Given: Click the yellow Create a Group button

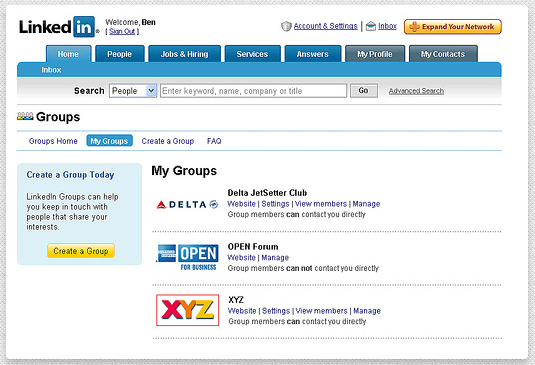Looking at the screenshot, I should point(81,251).
